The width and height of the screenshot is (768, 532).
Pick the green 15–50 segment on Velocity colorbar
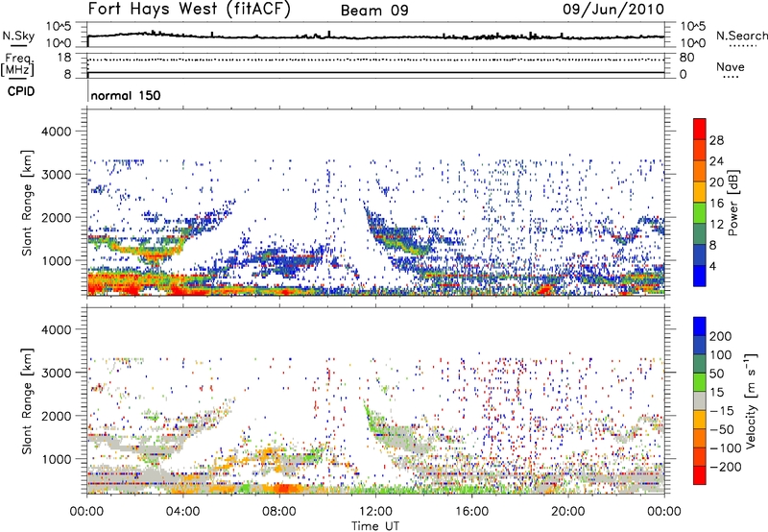tap(700, 382)
